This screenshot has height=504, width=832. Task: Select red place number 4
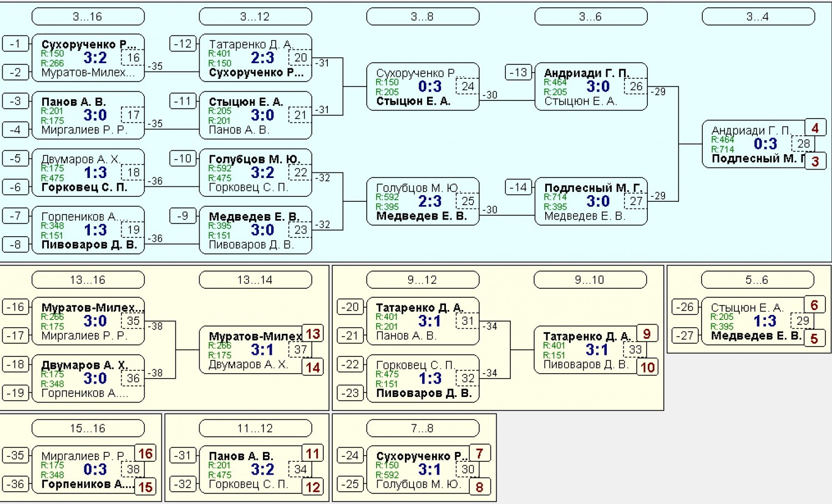(x=815, y=128)
